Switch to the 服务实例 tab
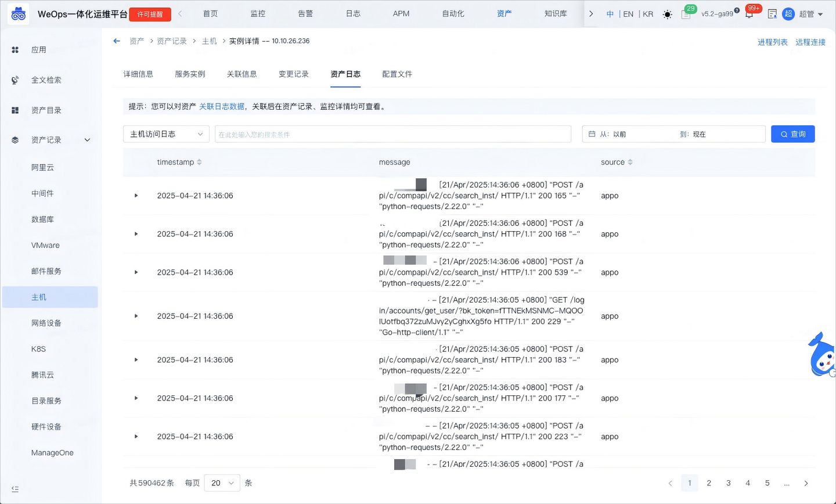This screenshot has width=836, height=504. click(190, 74)
